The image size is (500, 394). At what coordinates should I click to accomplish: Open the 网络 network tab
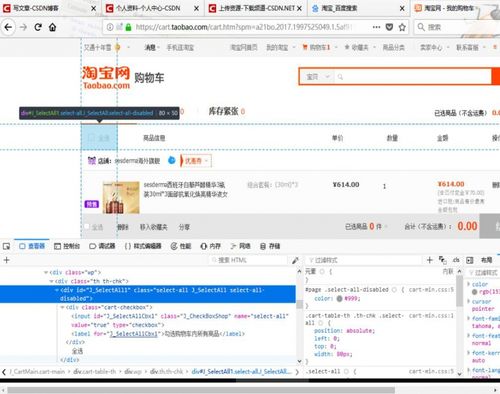[x=240, y=246]
